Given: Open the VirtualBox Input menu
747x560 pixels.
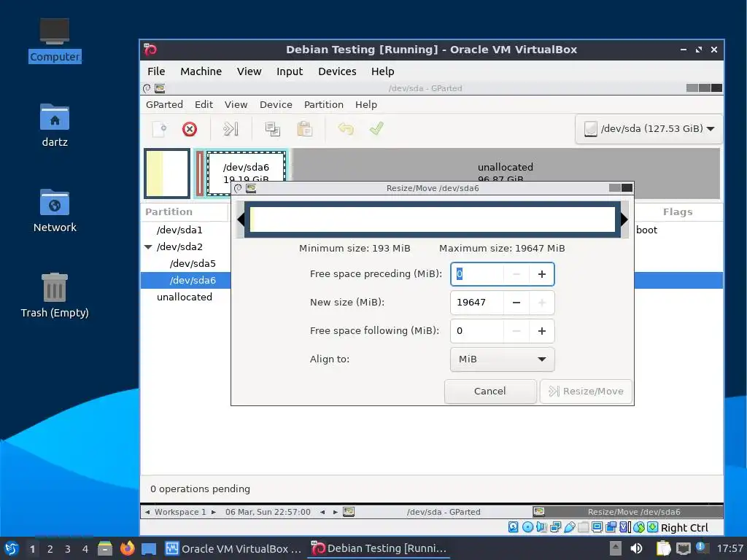Looking at the screenshot, I should (290, 71).
